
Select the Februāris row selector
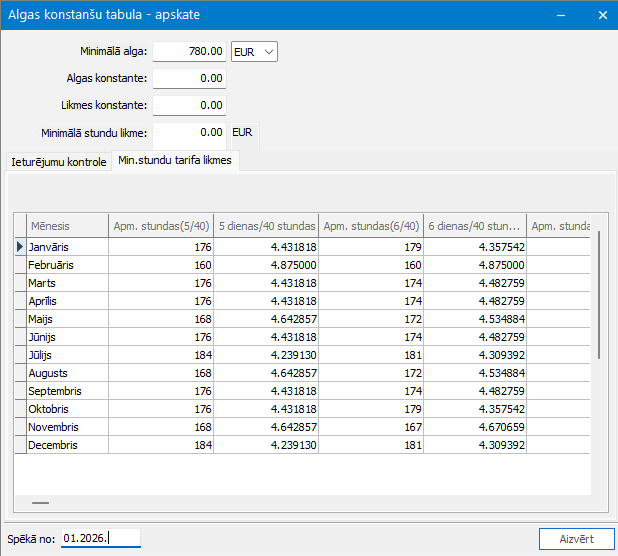tap(20, 265)
